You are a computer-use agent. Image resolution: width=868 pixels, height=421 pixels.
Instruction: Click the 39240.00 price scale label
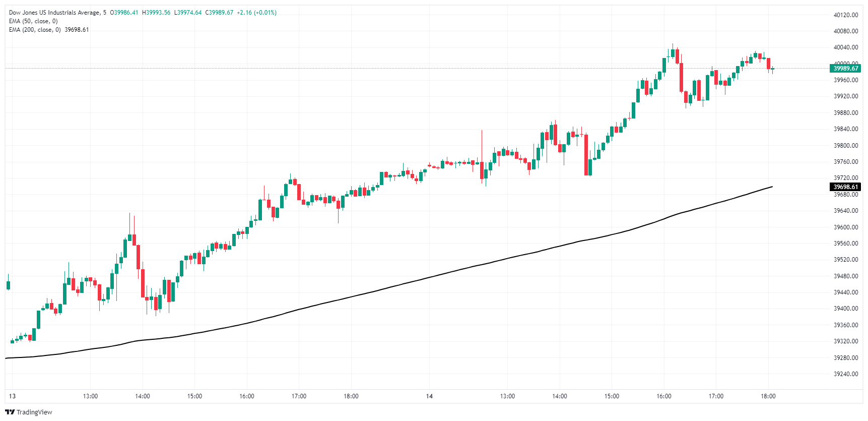pyautogui.click(x=846, y=374)
